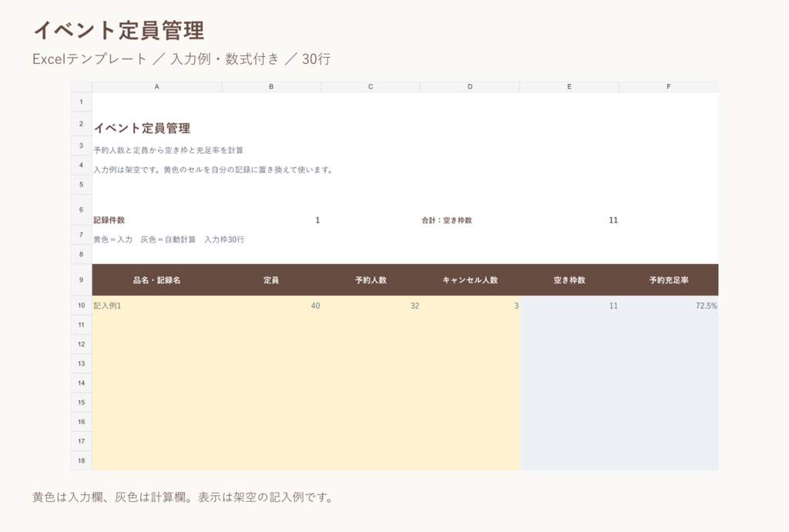Click the 定員 table header
Screen dimensions: 789x532
(x=271, y=280)
